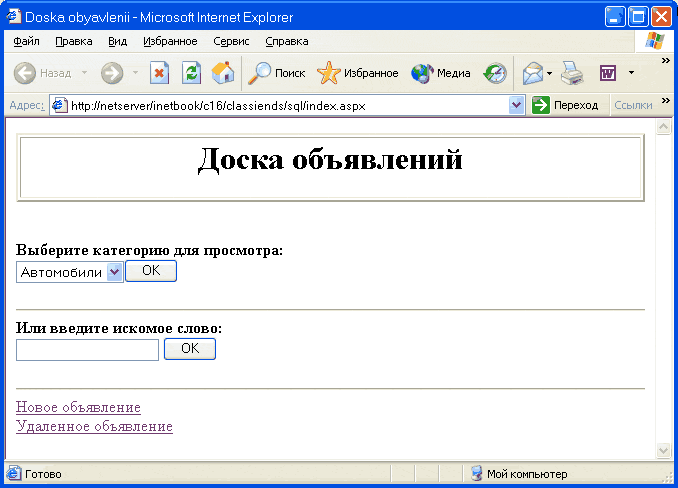The image size is (678, 488).
Task: Click the Адрес label
Action: 26,105
